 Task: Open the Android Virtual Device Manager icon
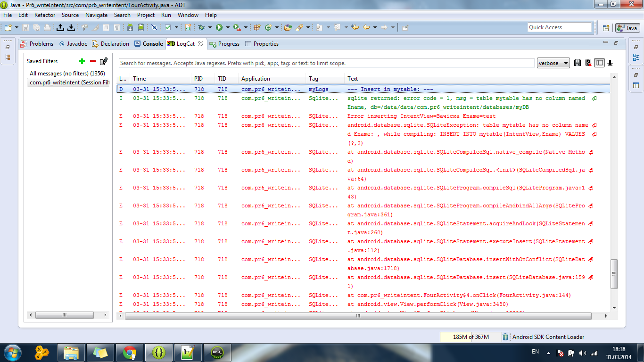click(x=140, y=27)
